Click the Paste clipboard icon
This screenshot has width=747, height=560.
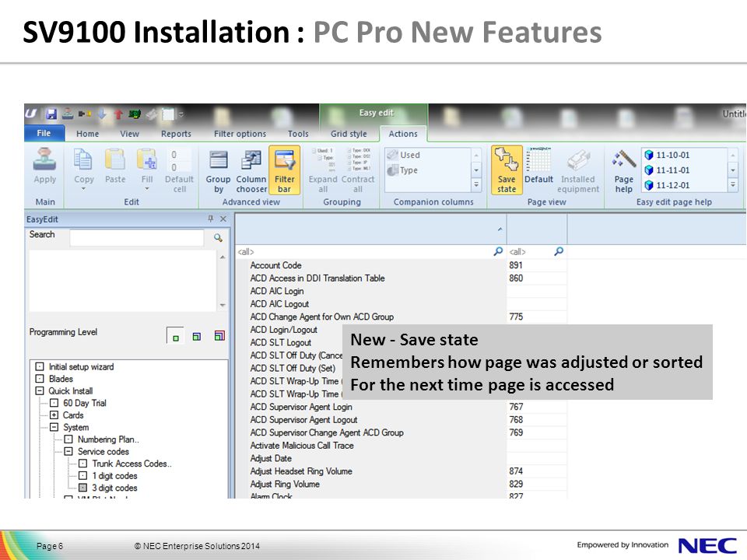point(115,159)
